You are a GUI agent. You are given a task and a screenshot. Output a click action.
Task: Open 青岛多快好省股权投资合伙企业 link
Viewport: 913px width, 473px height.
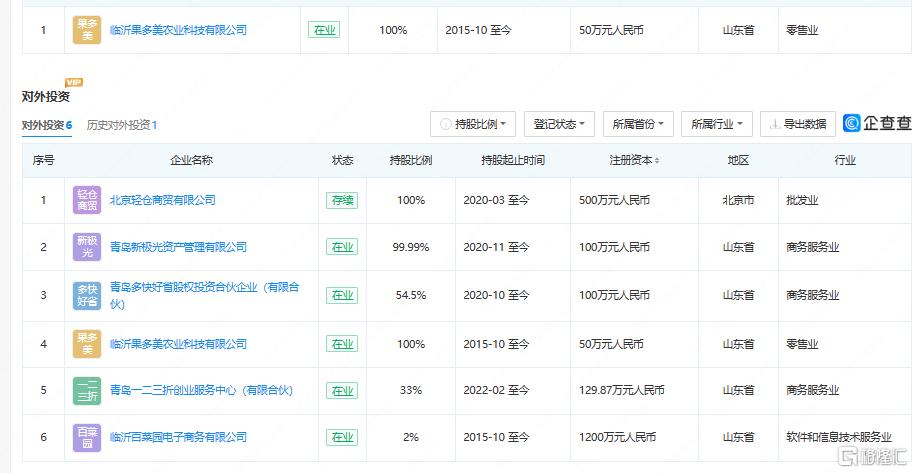pos(204,295)
